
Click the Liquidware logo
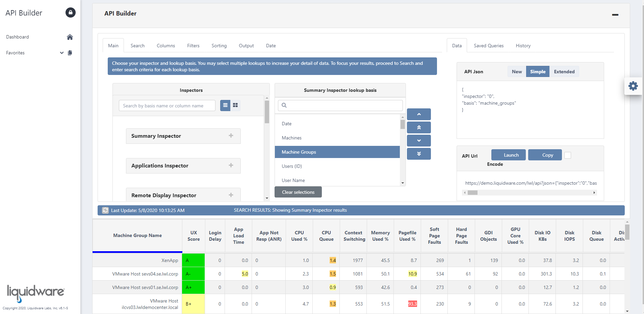click(x=35, y=293)
